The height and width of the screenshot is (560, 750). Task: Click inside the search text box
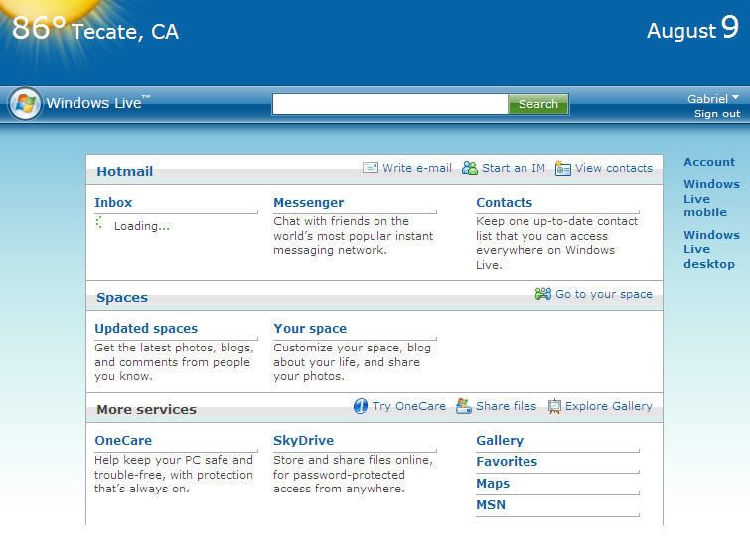pyautogui.click(x=389, y=104)
